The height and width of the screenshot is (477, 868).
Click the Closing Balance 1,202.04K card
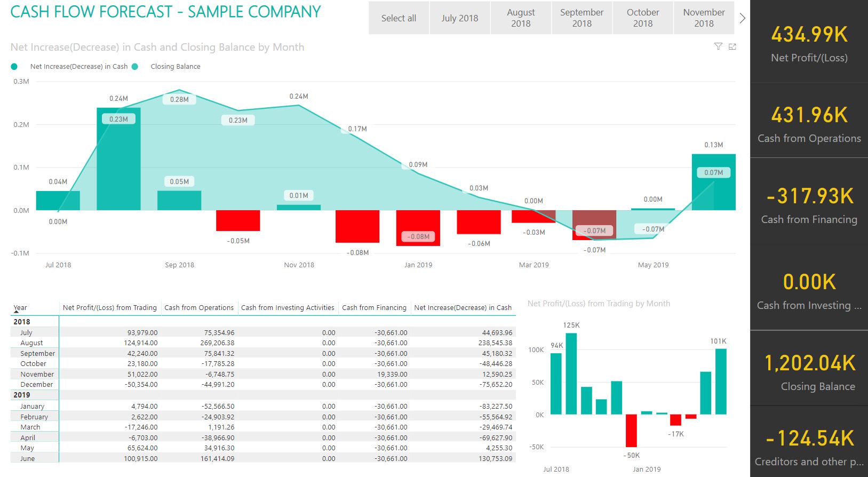click(x=809, y=371)
